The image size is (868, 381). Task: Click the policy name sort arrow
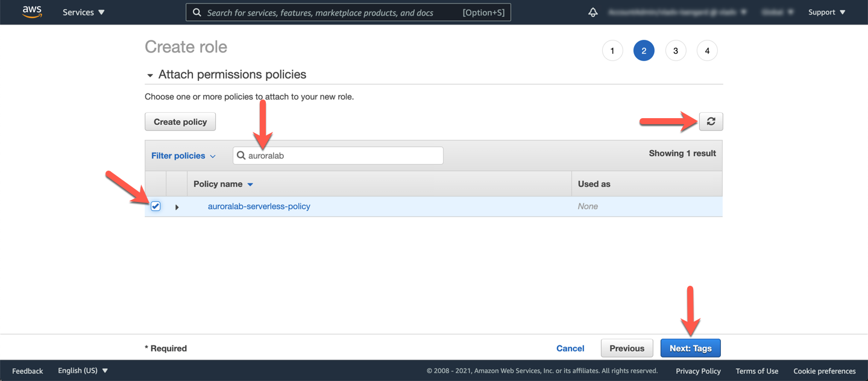[250, 184]
